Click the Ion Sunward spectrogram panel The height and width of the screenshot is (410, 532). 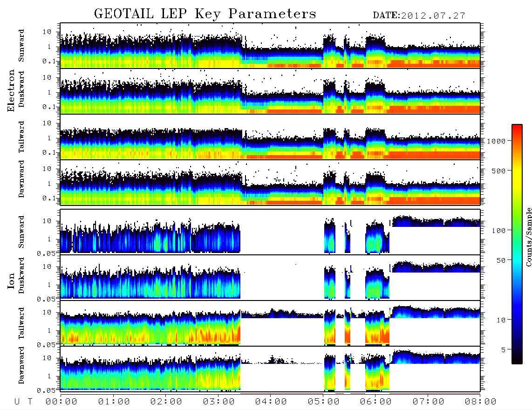pyautogui.click(x=270, y=232)
